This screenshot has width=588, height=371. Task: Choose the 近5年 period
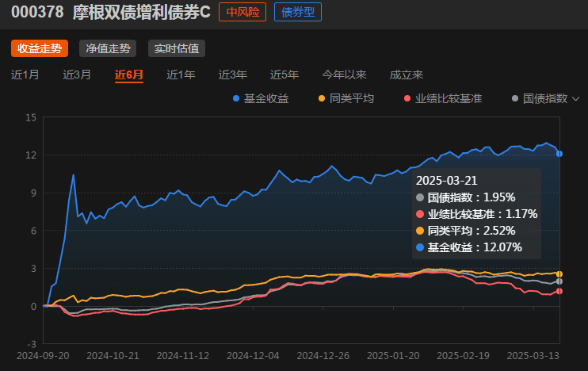(284, 75)
